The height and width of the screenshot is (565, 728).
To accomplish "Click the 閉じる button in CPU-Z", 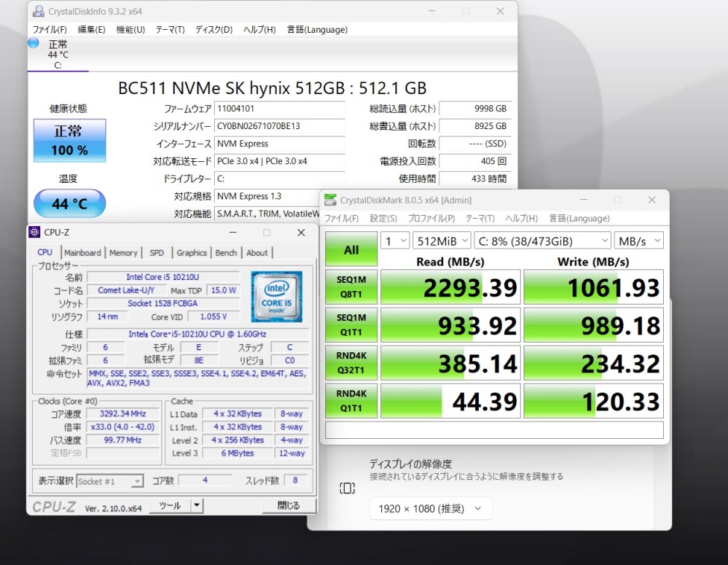I will point(289,505).
